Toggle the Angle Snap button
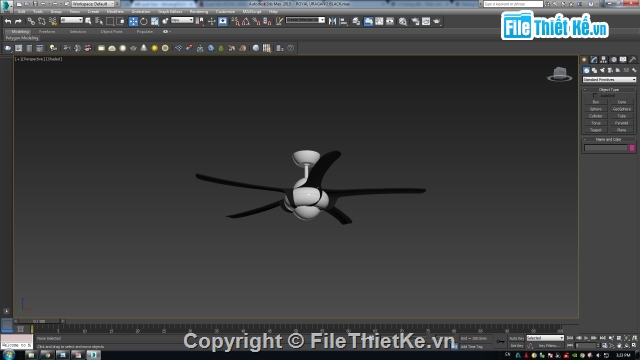The image size is (640, 360). point(246,21)
